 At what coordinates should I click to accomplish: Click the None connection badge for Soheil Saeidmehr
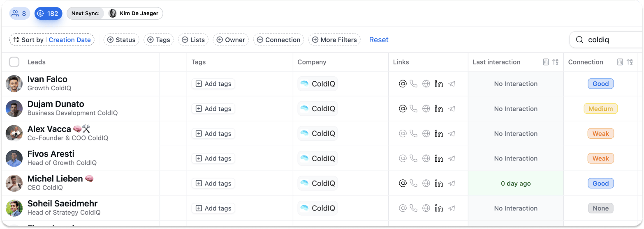[600, 208]
